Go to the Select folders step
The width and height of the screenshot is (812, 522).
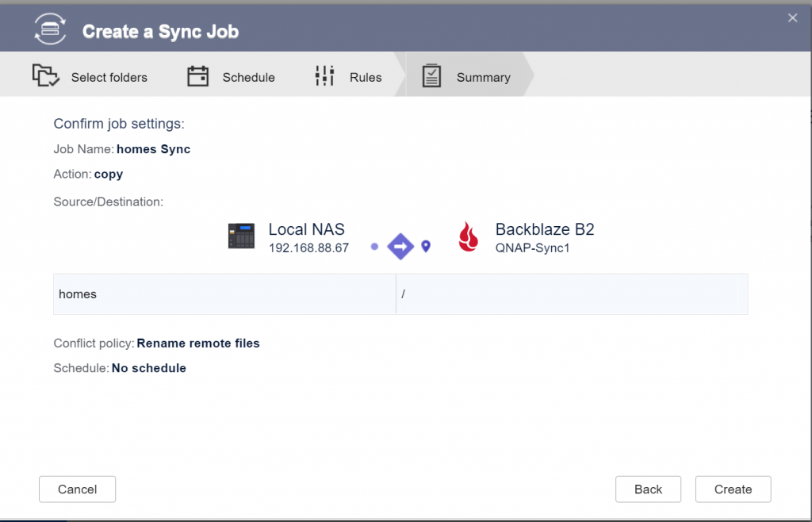[90, 76]
